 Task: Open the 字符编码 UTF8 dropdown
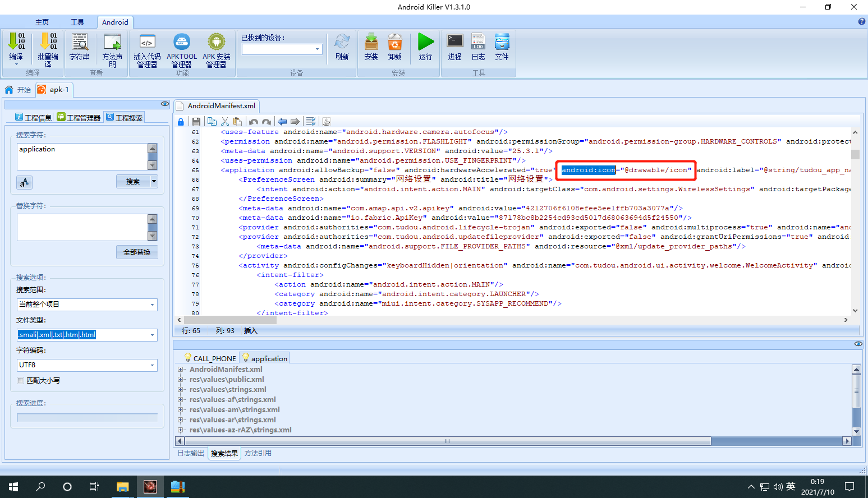(x=87, y=365)
